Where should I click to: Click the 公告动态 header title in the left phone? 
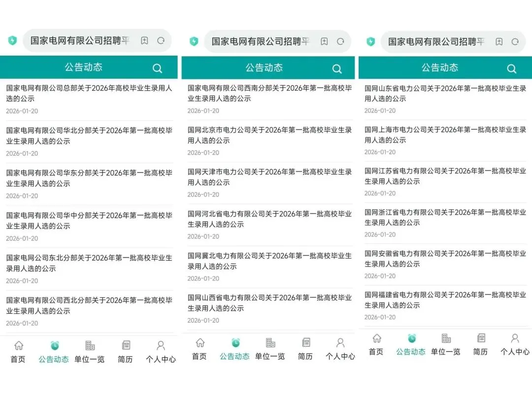(84, 67)
